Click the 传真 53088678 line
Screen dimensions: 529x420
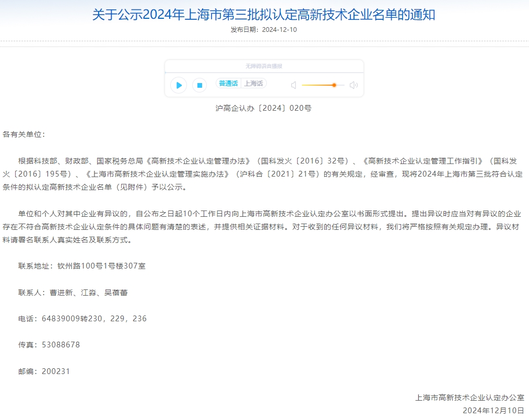coord(49,345)
